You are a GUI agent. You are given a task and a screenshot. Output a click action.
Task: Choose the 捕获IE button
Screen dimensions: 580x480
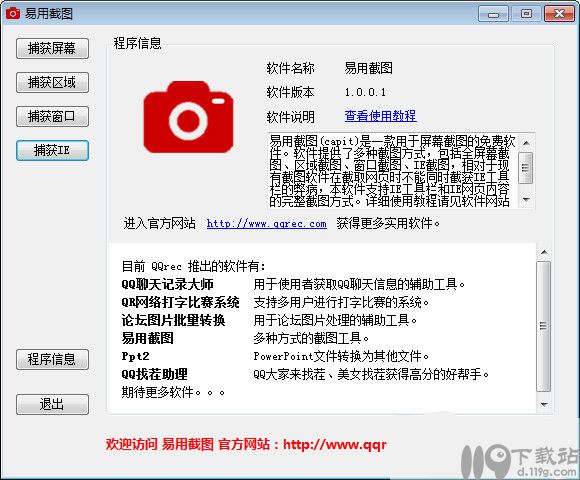52,151
